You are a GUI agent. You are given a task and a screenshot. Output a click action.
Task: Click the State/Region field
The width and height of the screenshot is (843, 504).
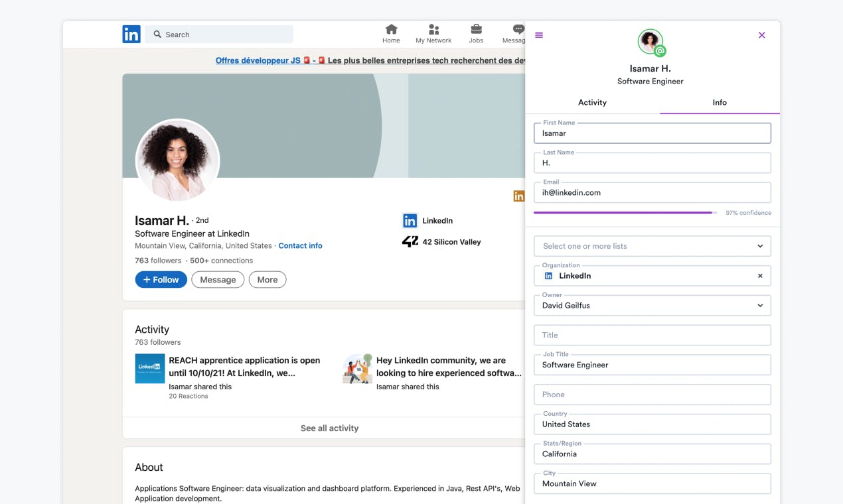tap(652, 454)
